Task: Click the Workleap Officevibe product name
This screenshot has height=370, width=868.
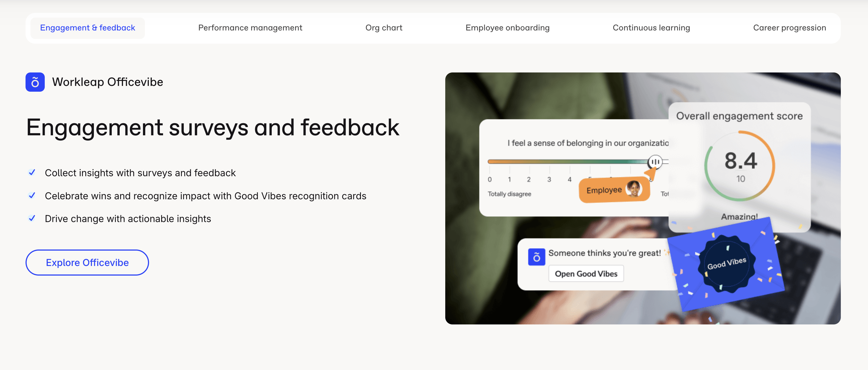Action: click(108, 82)
